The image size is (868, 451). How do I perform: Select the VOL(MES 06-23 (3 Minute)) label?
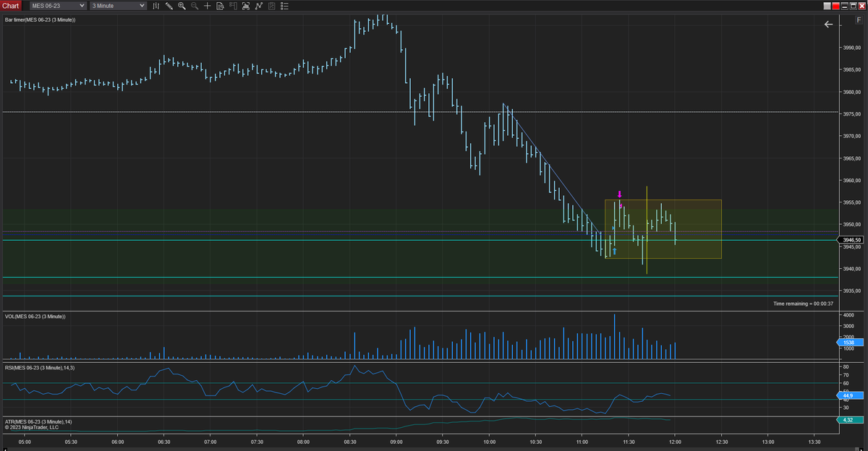pos(35,317)
